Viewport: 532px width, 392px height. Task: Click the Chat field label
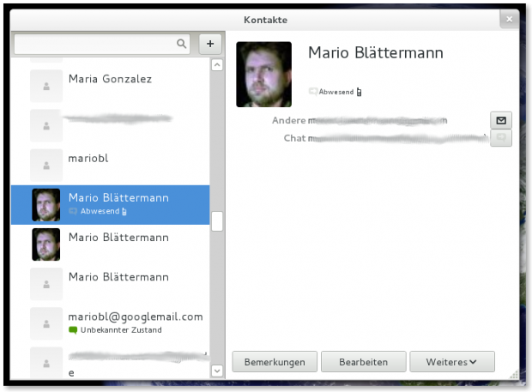pyautogui.click(x=294, y=138)
